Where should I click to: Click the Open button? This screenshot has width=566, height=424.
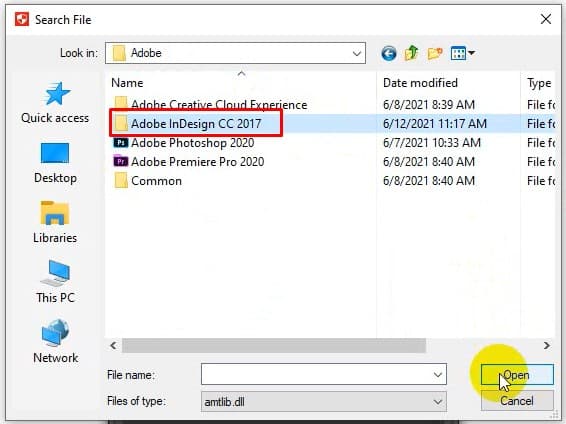pyautogui.click(x=517, y=375)
